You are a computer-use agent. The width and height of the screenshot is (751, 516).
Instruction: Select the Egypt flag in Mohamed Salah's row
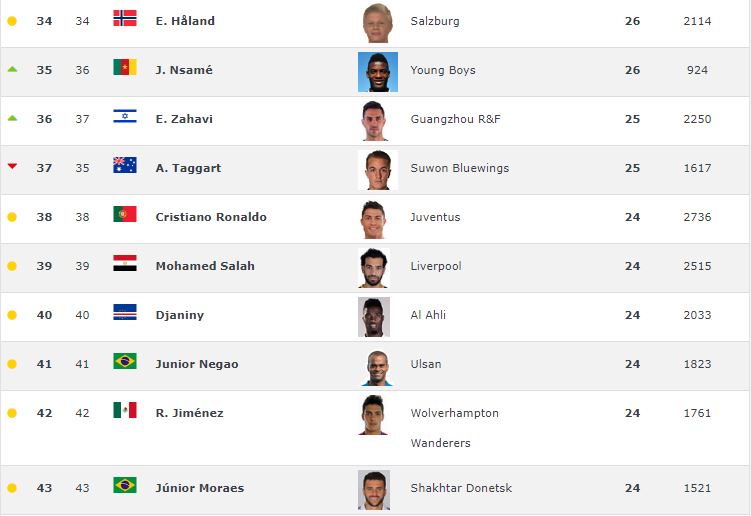click(x=125, y=263)
